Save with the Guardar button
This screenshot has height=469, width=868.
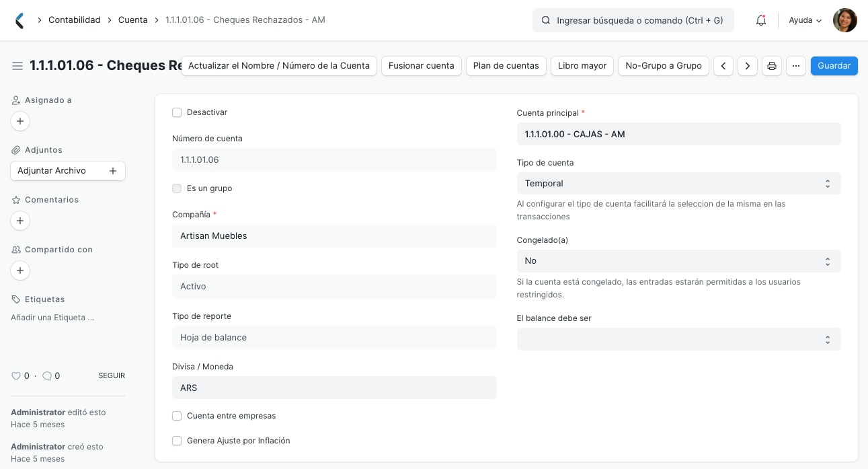(834, 66)
